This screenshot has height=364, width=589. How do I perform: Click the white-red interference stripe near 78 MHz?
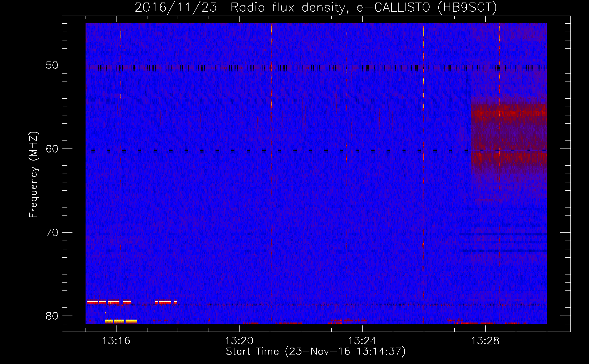pos(109,302)
